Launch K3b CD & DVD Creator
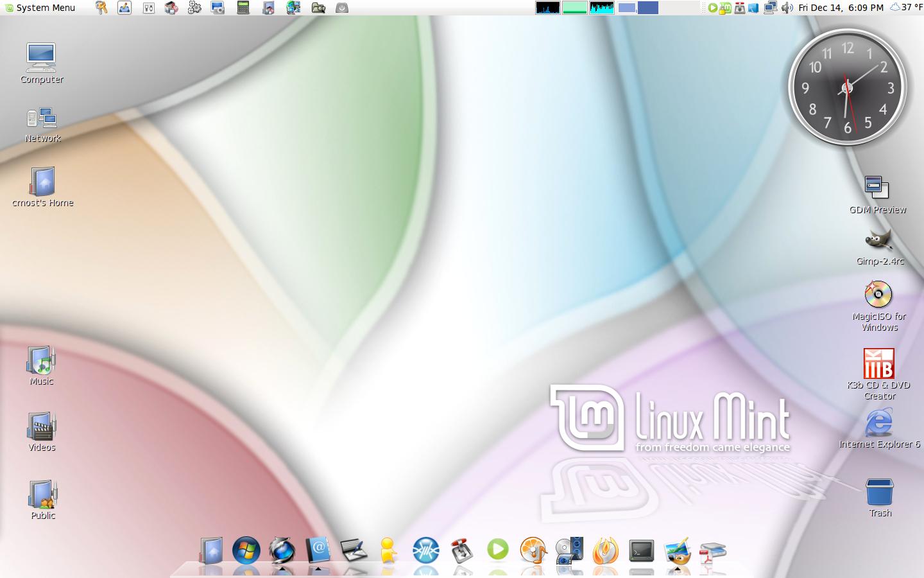 click(878, 374)
